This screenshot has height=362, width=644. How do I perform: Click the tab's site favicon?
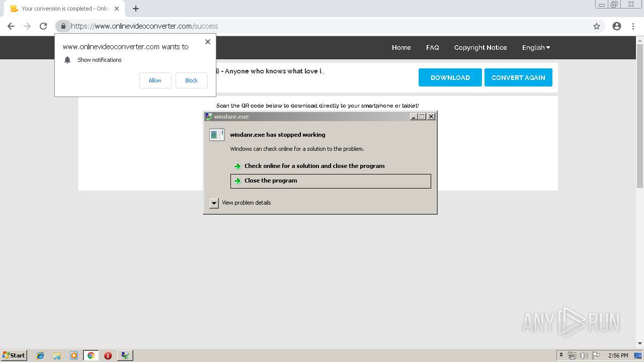(x=14, y=9)
